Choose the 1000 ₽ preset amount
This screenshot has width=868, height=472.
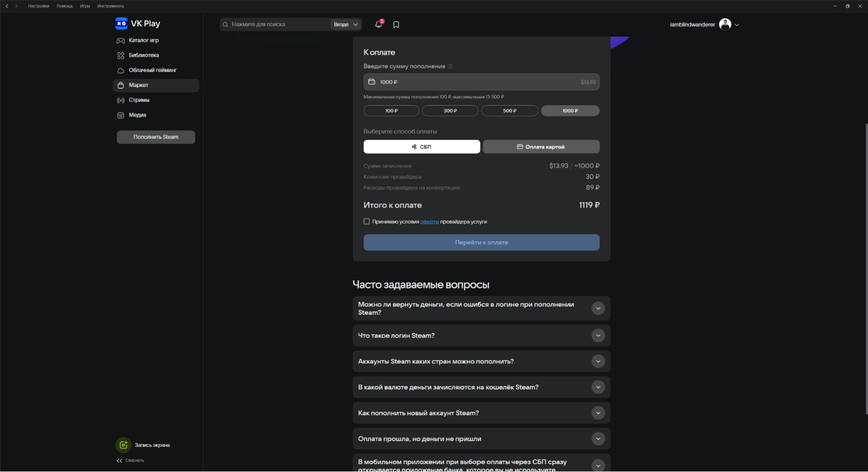pyautogui.click(x=570, y=111)
